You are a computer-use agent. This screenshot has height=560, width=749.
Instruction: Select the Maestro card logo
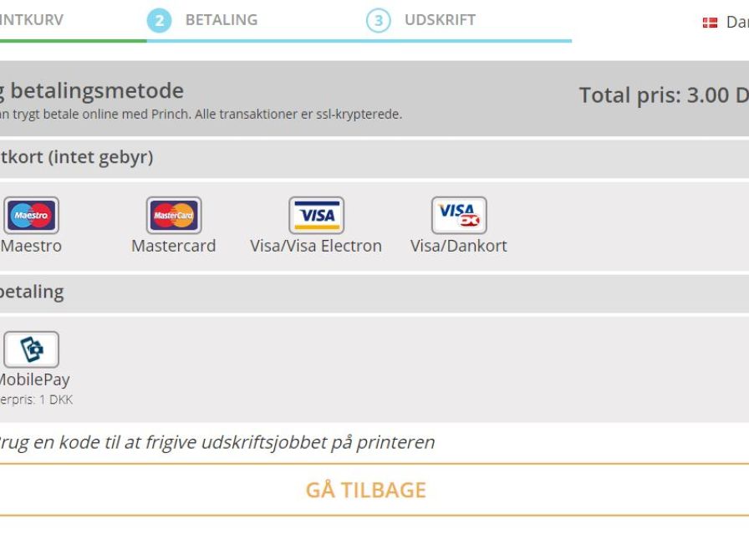[x=31, y=216]
